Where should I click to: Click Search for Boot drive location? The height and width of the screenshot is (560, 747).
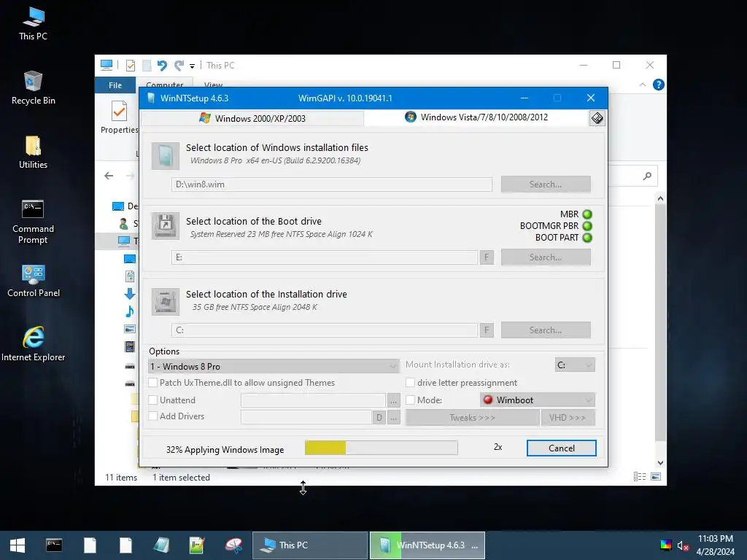point(546,257)
